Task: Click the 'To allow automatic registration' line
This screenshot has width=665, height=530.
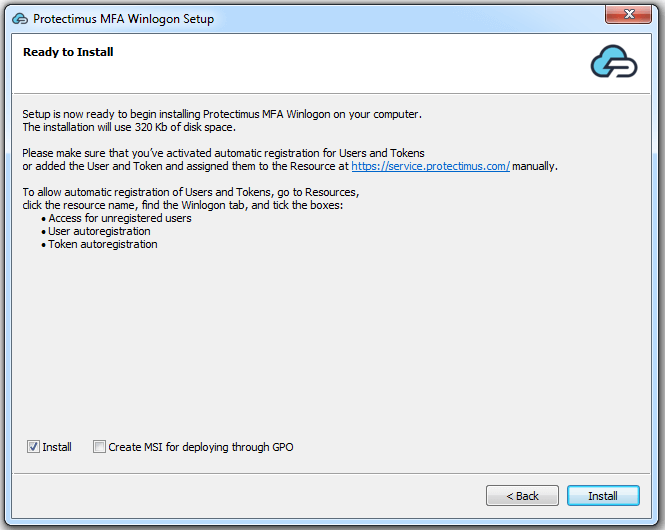Action: pos(191,192)
